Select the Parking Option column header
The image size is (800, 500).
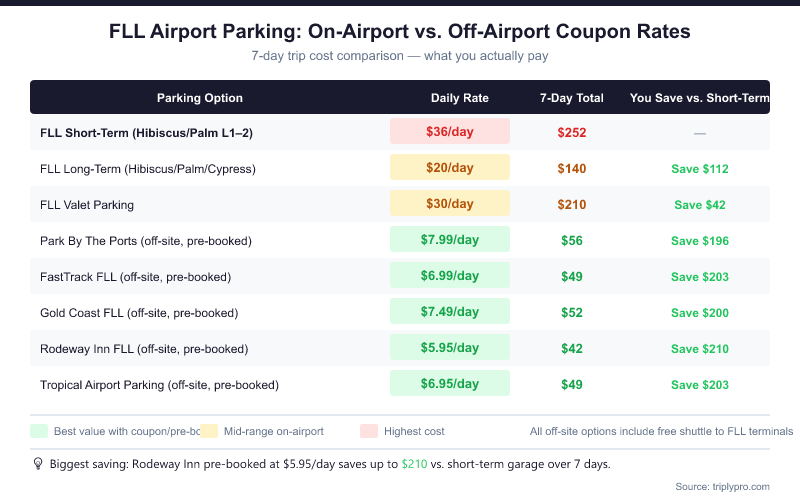[x=200, y=98]
